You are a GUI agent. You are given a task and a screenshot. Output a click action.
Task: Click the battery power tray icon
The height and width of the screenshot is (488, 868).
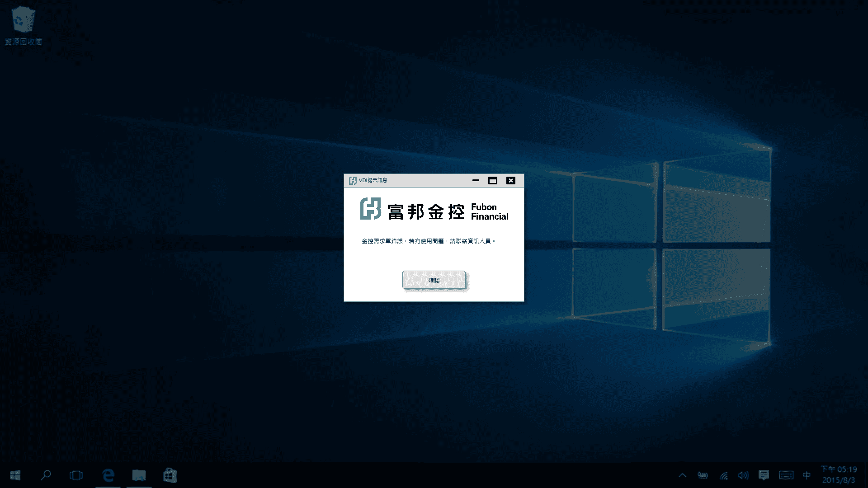click(703, 475)
